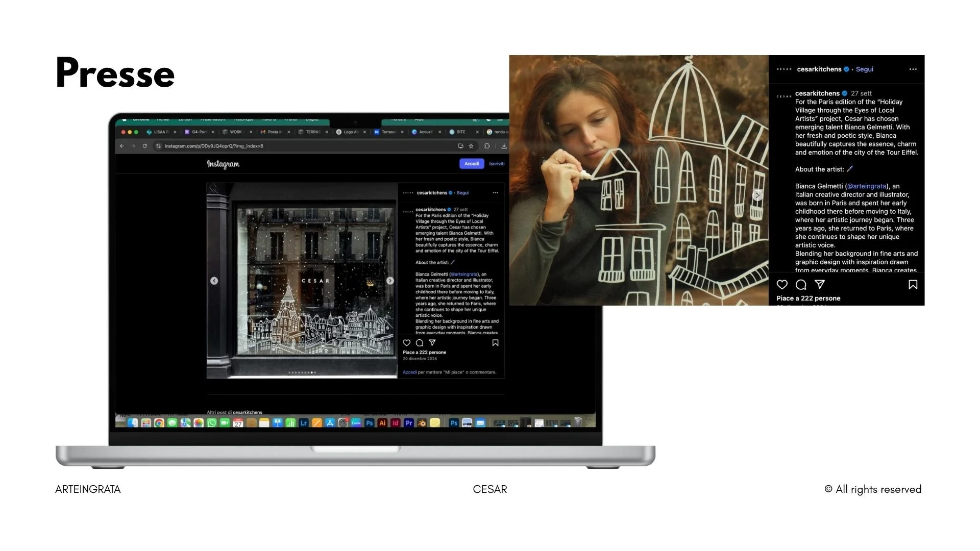Open Chrome downloads icon
The width and height of the screenshot is (980, 551).
click(504, 146)
